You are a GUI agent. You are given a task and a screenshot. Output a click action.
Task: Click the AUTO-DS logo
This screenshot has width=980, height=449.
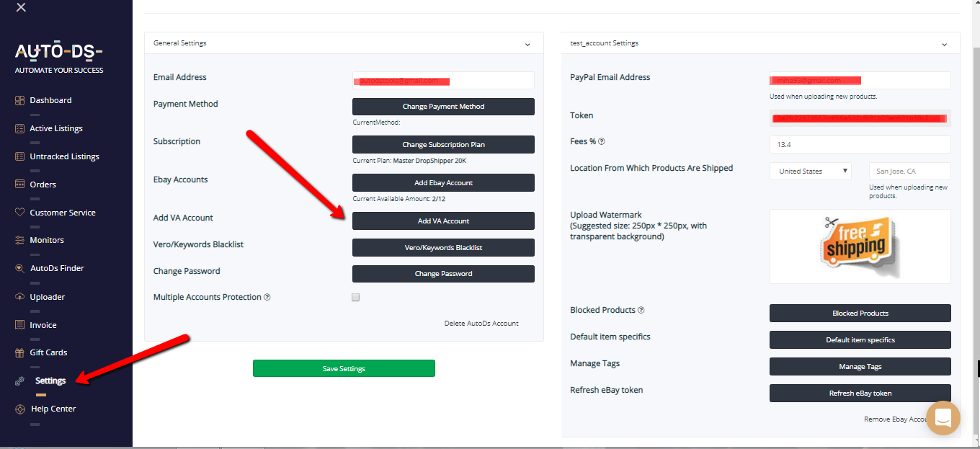(59, 51)
